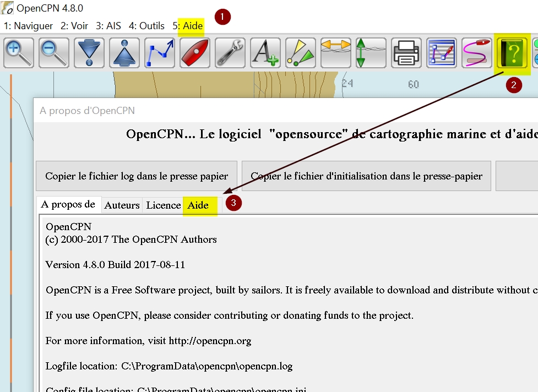Click the OpenCPN app icon in title bar

pyautogui.click(x=7, y=8)
